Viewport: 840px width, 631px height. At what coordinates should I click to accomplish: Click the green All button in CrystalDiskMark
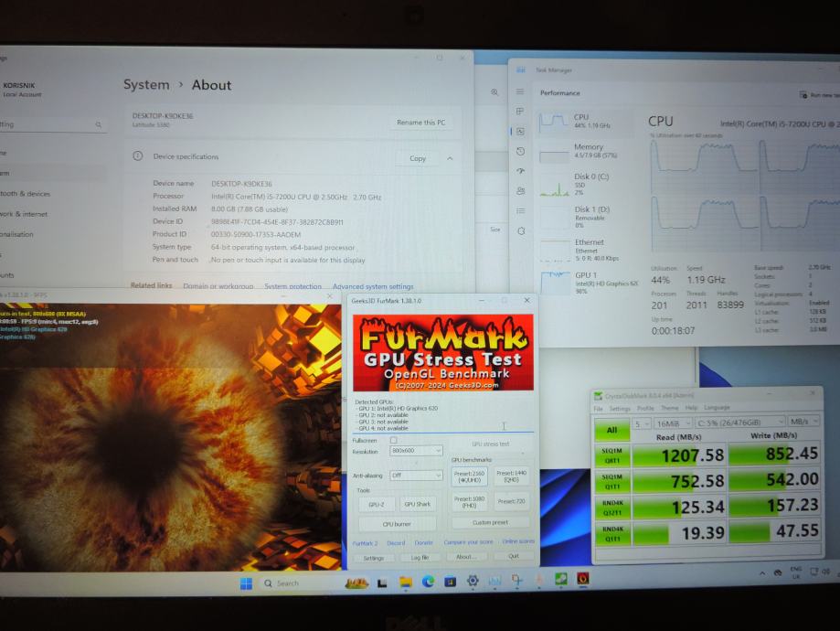pos(611,430)
